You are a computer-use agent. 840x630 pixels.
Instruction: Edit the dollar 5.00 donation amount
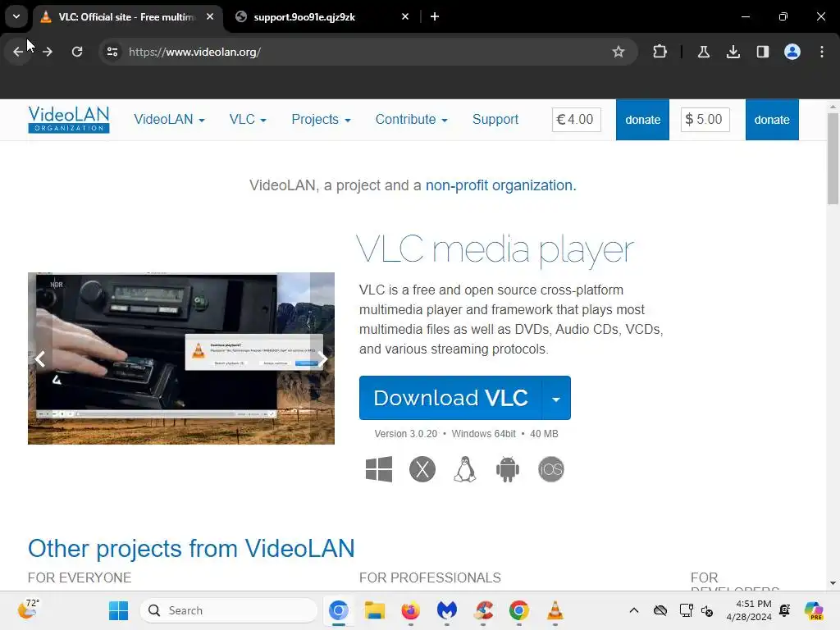[x=705, y=120]
